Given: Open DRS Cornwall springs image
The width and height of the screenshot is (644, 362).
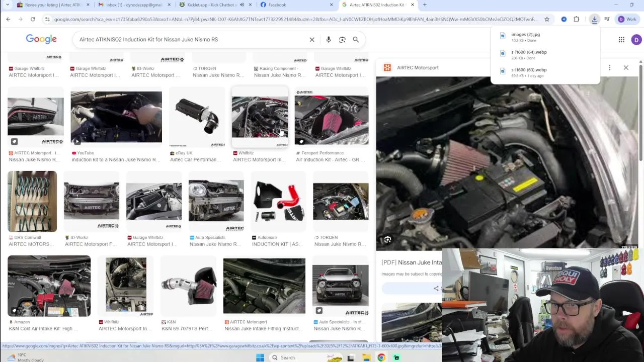Looking at the screenshot, I should (x=32, y=202).
